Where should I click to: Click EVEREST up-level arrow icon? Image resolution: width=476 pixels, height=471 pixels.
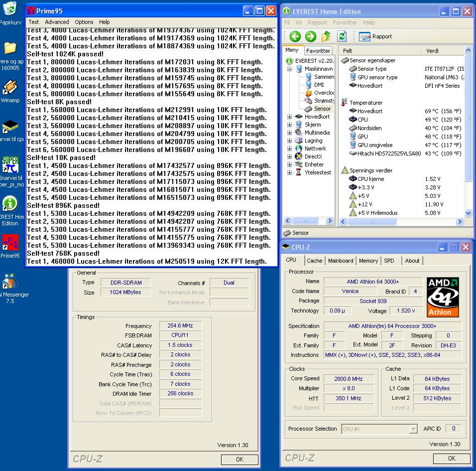point(326,36)
